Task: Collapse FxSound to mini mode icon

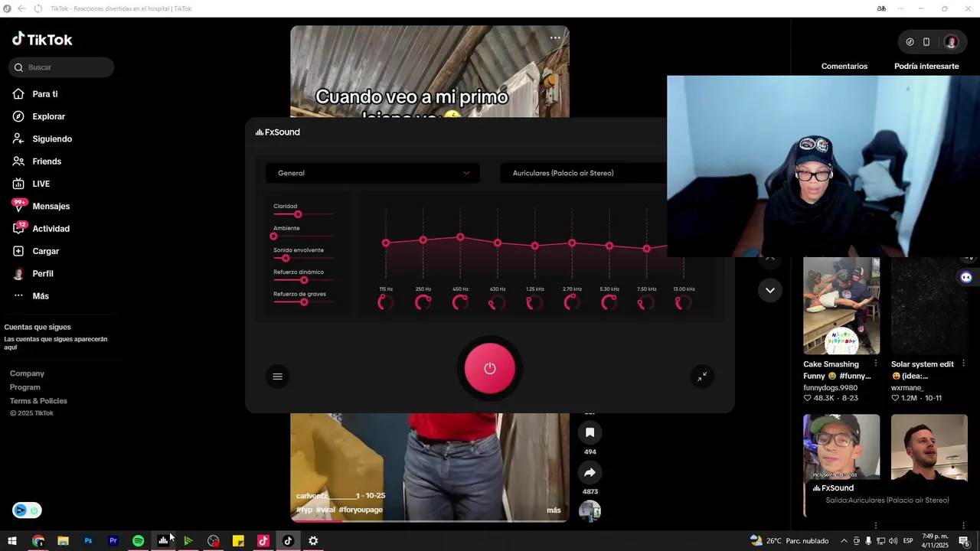Action: click(702, 377)
